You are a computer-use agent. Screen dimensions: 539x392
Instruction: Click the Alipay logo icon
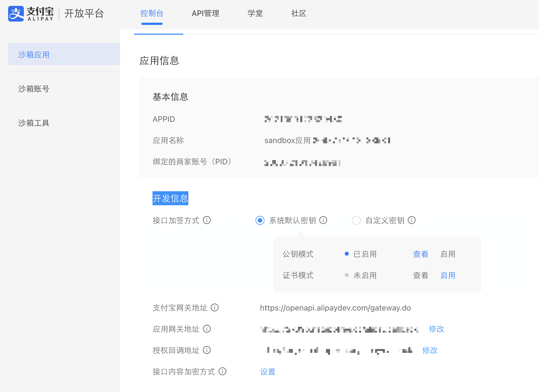tap(16, 13)
